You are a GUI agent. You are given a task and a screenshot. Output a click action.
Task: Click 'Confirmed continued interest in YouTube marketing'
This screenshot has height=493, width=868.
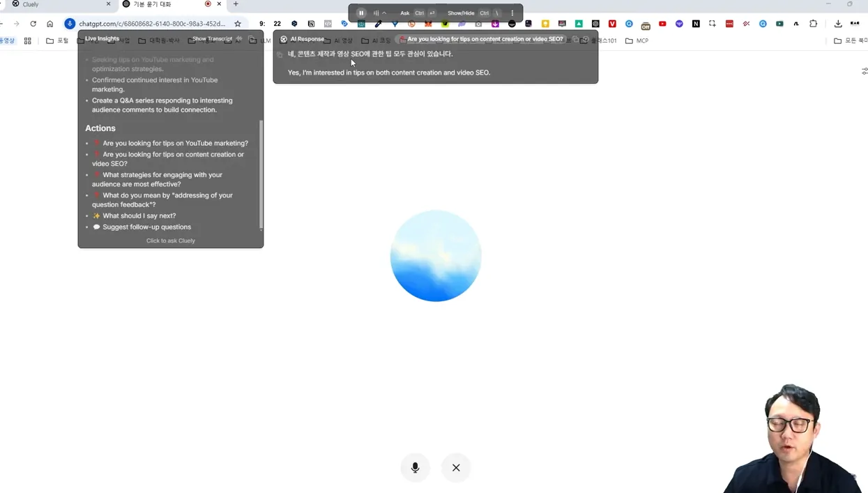tap(155, 84)
